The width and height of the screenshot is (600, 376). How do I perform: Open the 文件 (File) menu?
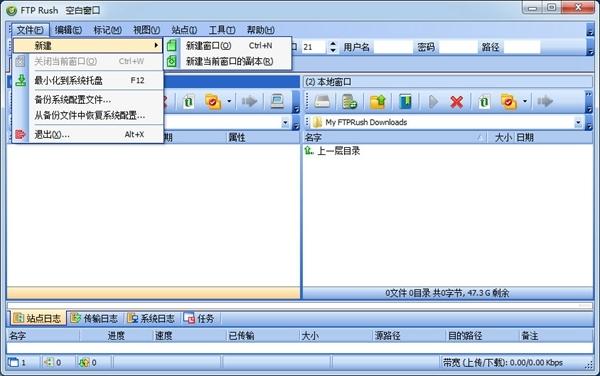pos(30,30)
